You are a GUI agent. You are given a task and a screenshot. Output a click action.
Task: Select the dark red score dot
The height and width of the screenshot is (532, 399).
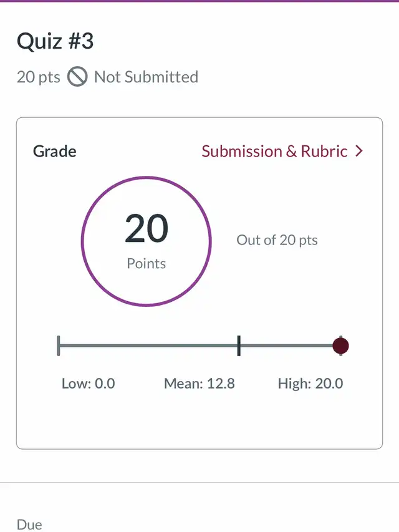pyautogui.click(x=340, y=346)
